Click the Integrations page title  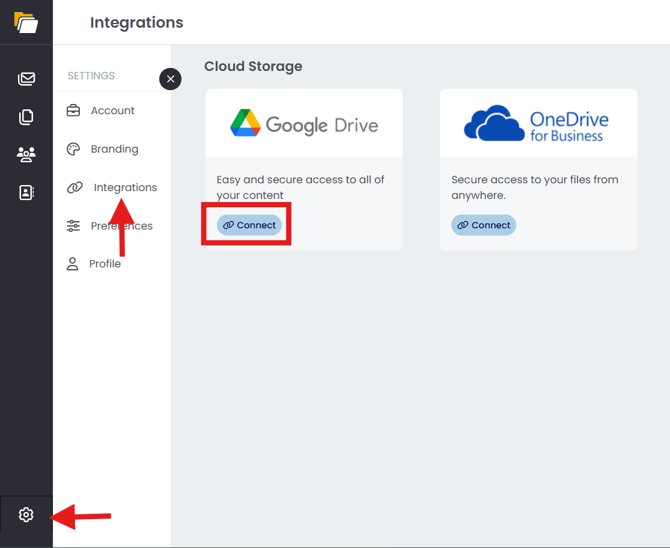(137, 22)
